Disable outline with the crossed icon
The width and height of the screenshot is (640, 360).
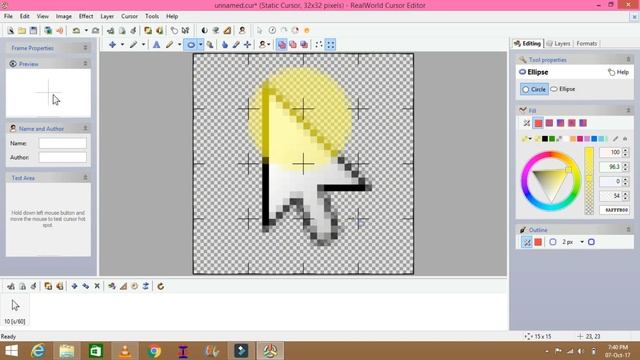pyautogui.click(x=527, y=242)
